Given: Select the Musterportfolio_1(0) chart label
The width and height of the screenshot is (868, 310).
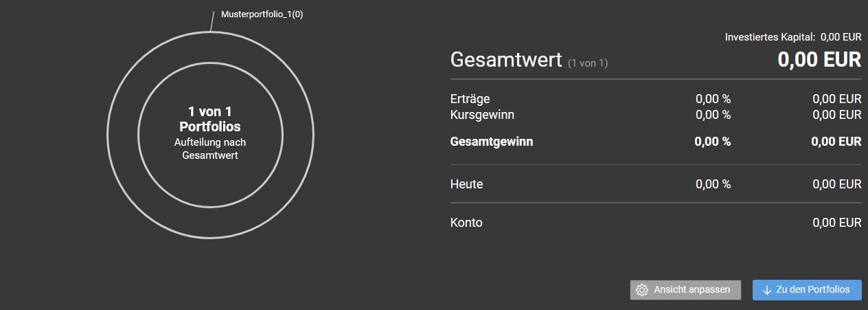Looking at the screenshot, I should click(262, 14).
